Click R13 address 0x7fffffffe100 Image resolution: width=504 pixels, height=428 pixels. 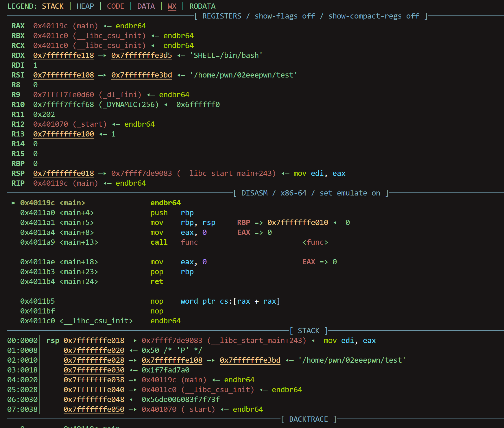coord(64,134)
